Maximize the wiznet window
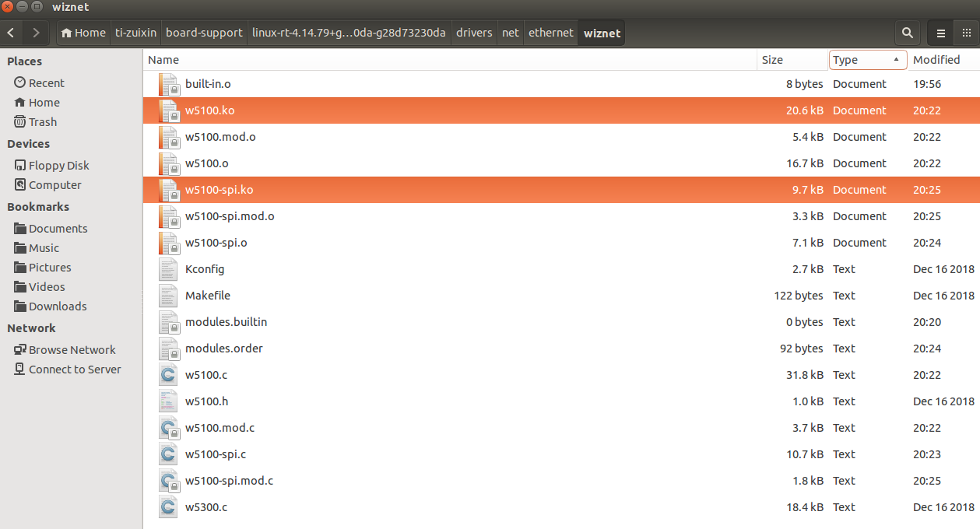 tap(37, 7)
